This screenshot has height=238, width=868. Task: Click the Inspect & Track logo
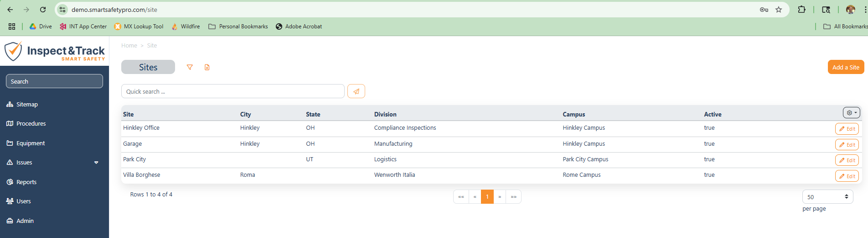coord(55,52)
